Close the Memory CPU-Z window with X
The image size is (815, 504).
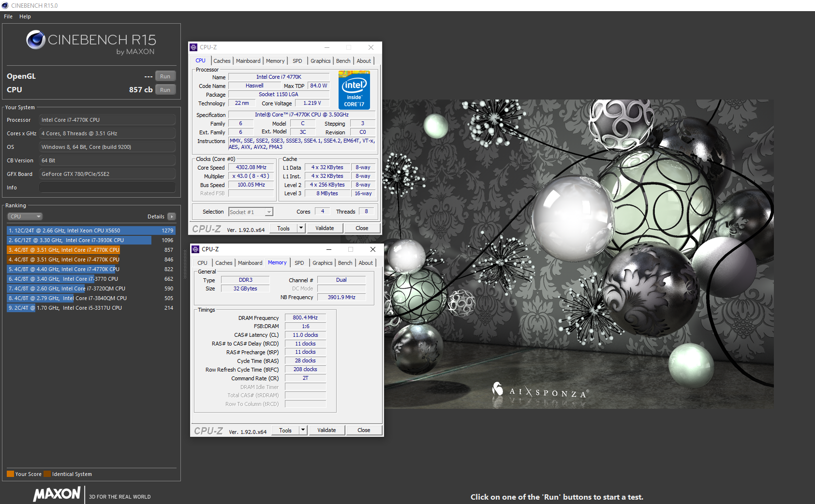coord(373,249)
